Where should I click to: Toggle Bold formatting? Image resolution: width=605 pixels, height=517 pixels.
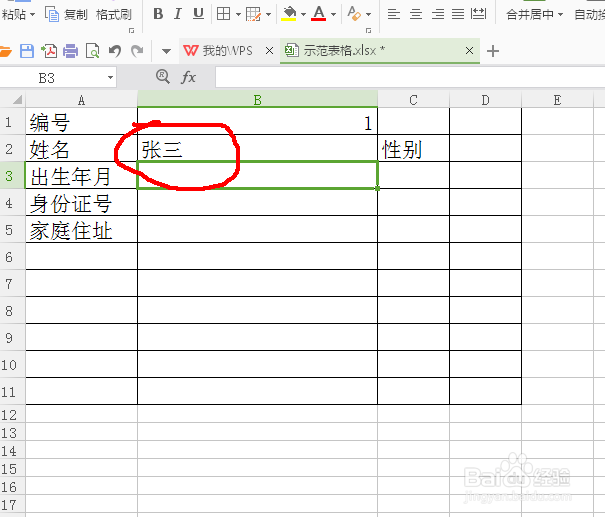158,14
